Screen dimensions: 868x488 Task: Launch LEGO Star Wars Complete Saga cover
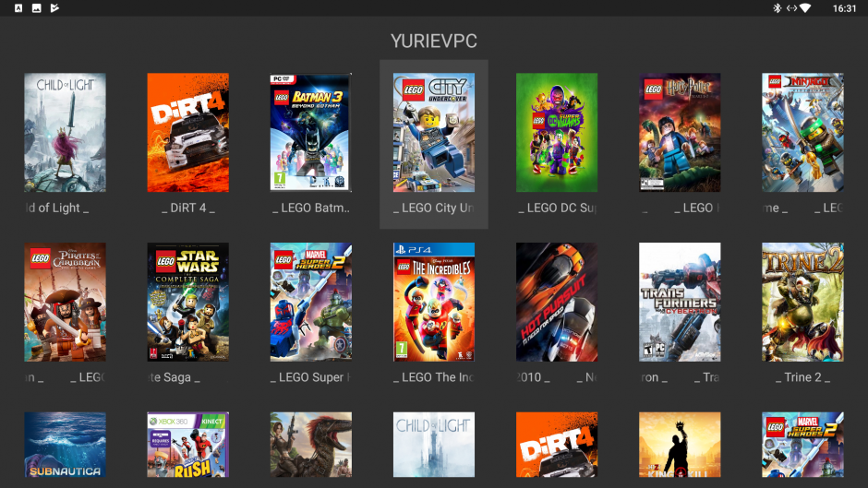[187, 302]
